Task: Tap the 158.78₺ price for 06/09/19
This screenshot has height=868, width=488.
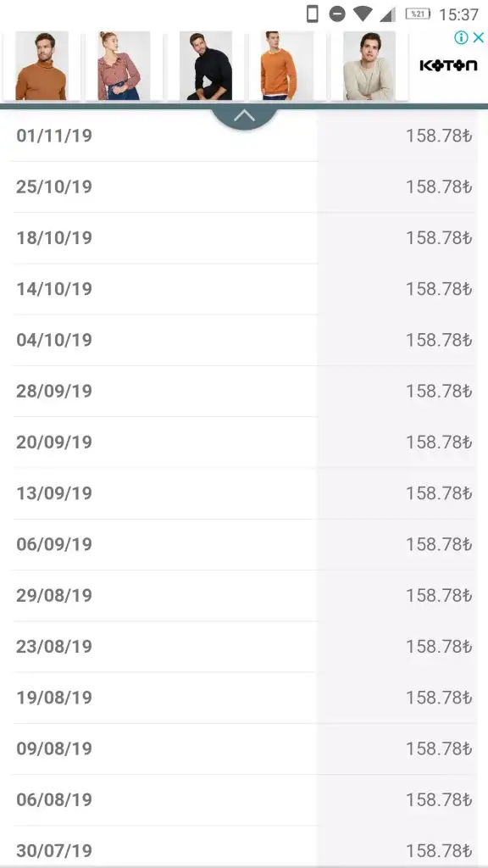Action: tap(439, 544)
